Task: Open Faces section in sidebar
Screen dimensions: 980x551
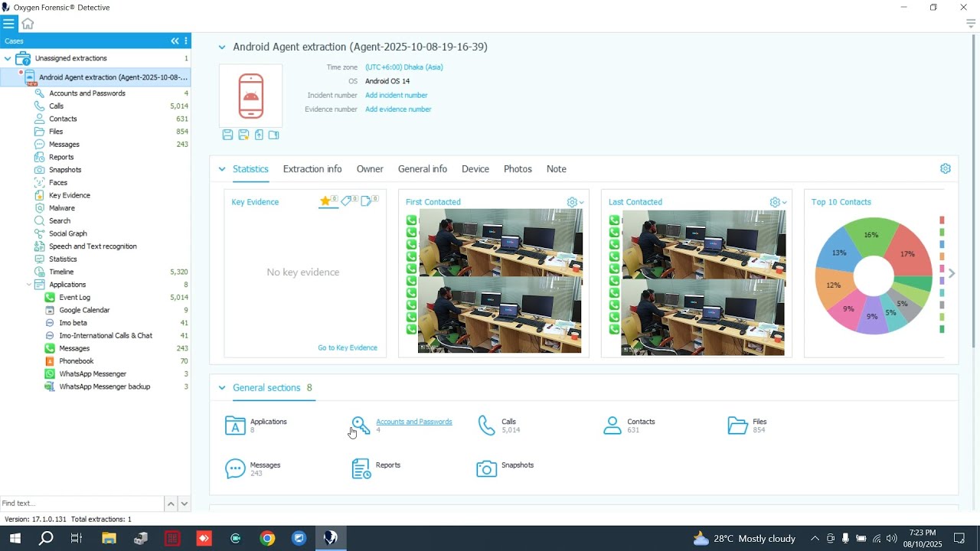Action: tap(58, 182)
